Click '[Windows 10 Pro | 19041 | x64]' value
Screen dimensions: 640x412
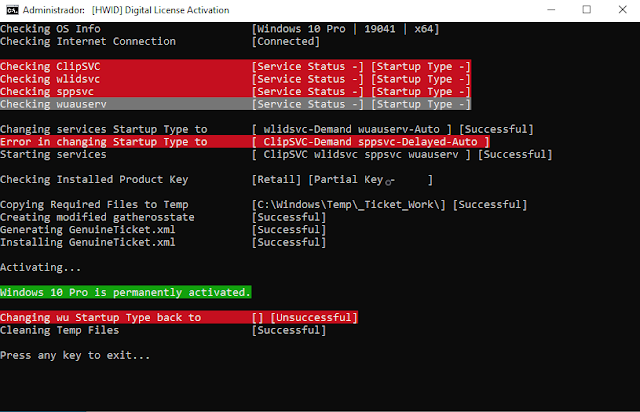pyautogui.click(x=345, y=29)
